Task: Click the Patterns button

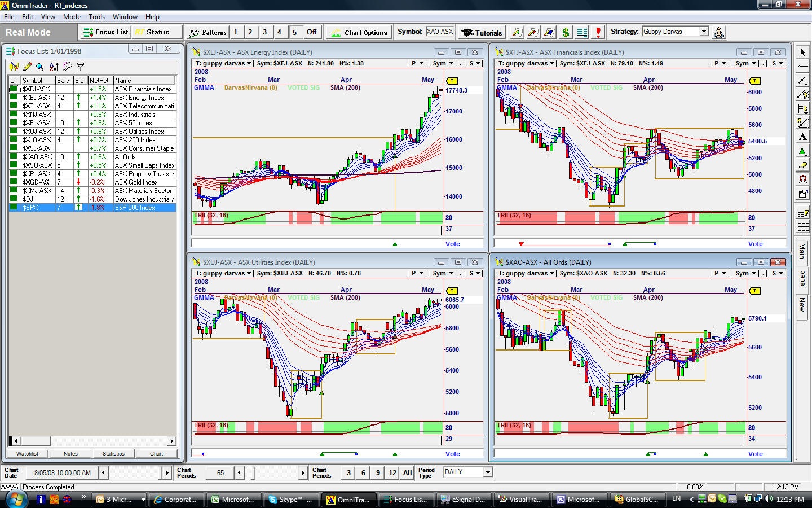Action: [x=208, y=32]
